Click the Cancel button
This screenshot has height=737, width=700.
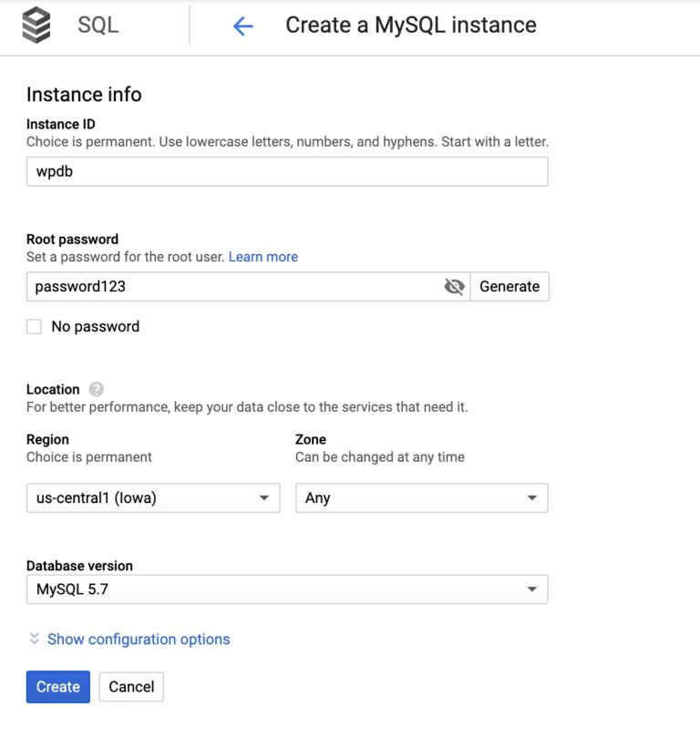130,687
